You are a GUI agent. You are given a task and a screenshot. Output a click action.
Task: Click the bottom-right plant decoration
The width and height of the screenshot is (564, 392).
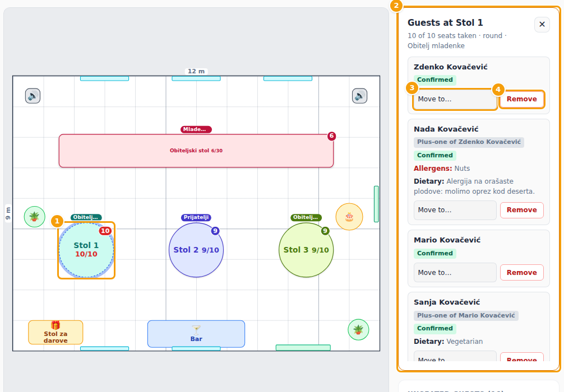[358, 329]
